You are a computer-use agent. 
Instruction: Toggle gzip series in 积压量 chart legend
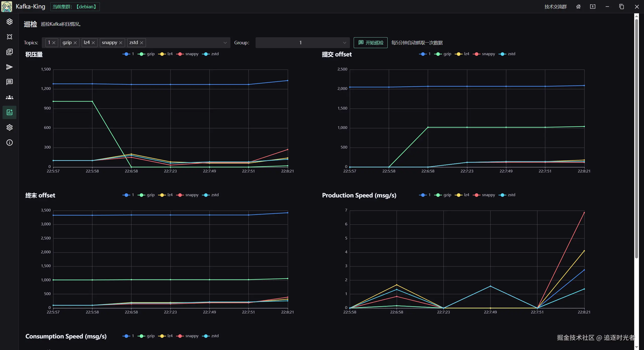click(147, 54)
